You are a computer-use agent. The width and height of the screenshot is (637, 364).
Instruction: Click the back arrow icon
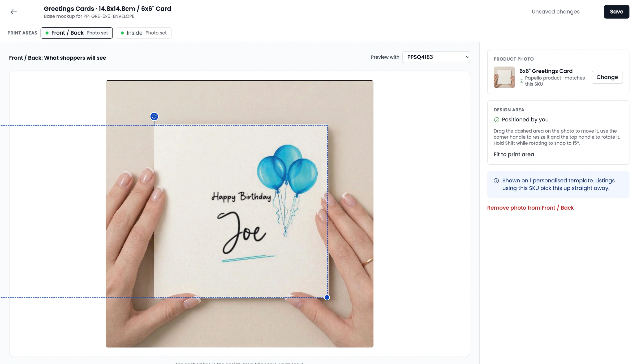(x=14, y=12)
